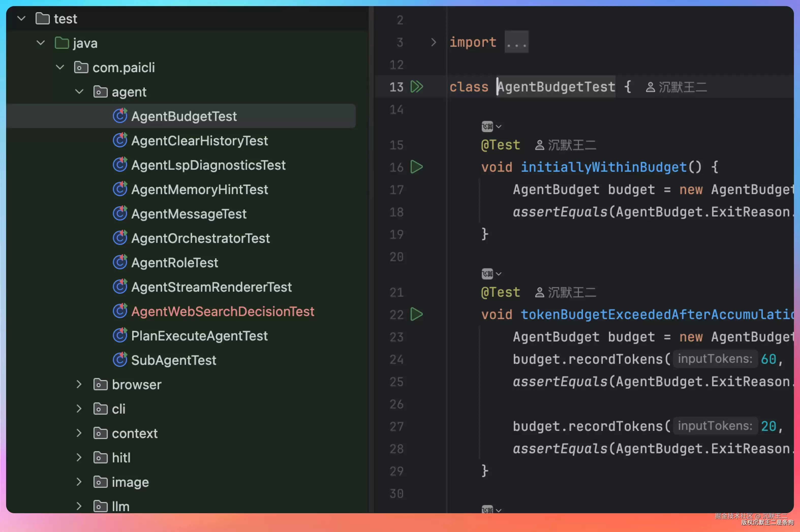Open the AI assistant icon above line 21
Viewport: 800px width, 532px height.
tap(487, 274)
